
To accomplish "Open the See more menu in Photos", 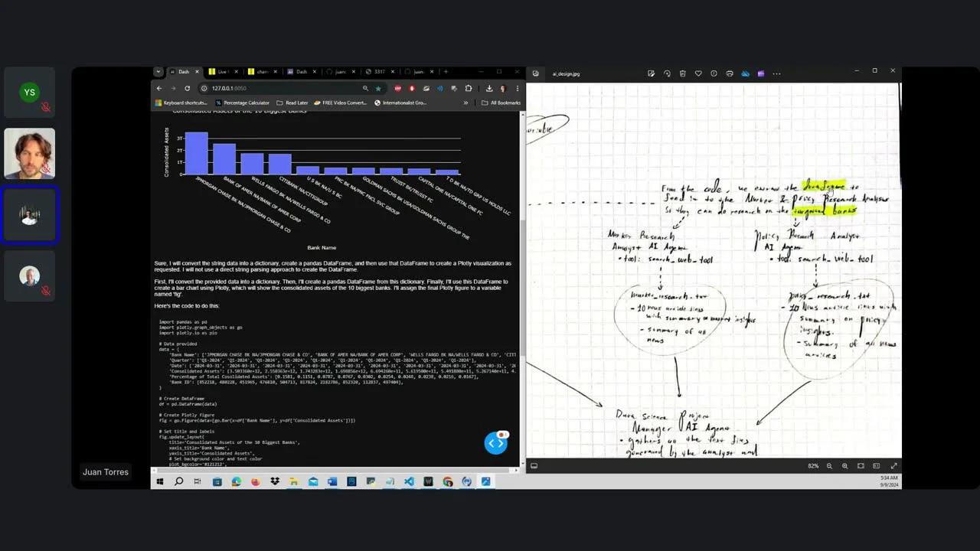I will (x=776, y=73).
